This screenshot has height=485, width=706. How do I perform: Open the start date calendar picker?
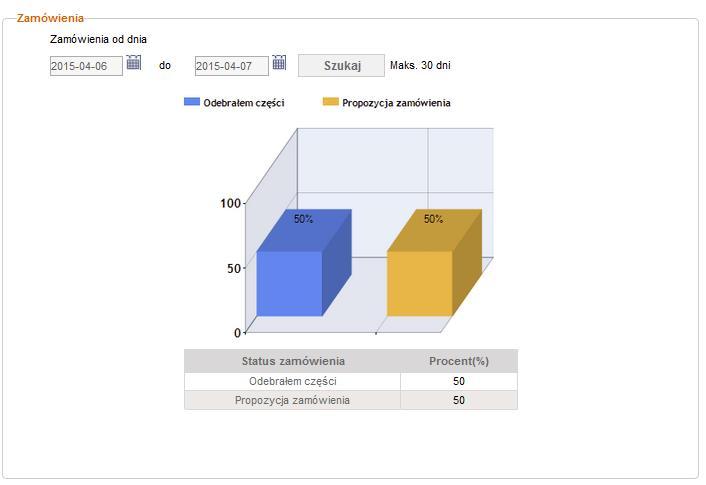click(134, 62)
